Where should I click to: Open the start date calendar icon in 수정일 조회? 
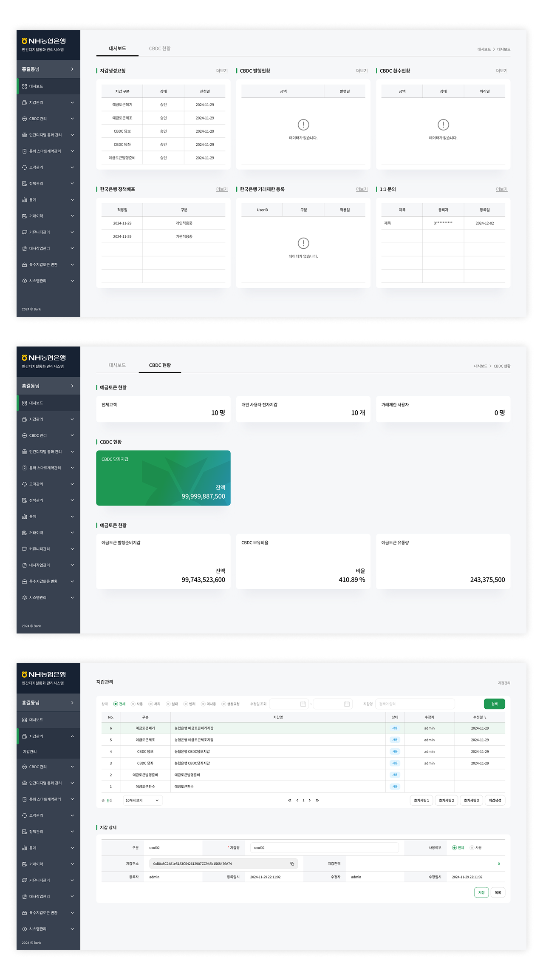303,704
